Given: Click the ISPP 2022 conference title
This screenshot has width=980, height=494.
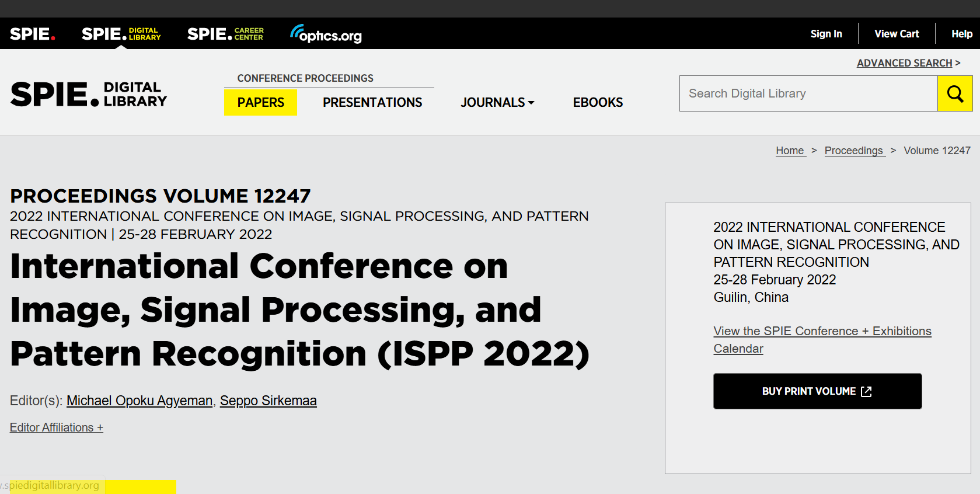Looking at the screenshot, I should [x=300, y=310].
